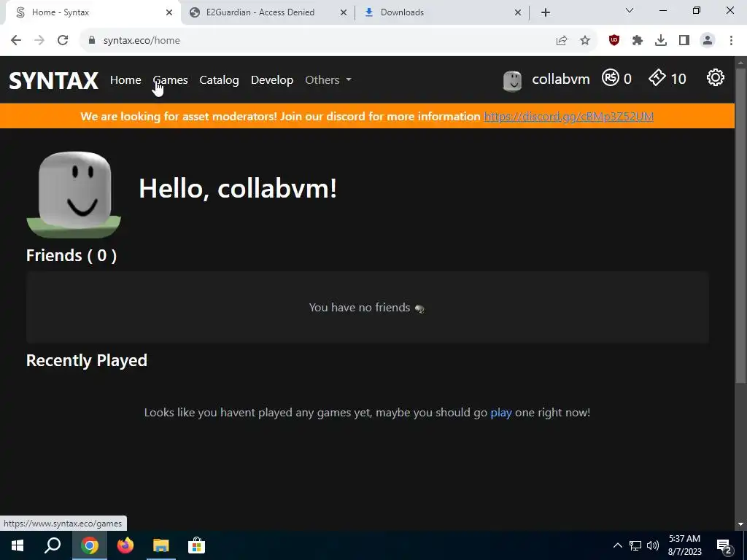Screen dimensions: 747x560
Task: Expand the Others dropdown menu
Action: click(x=328, y=80)
